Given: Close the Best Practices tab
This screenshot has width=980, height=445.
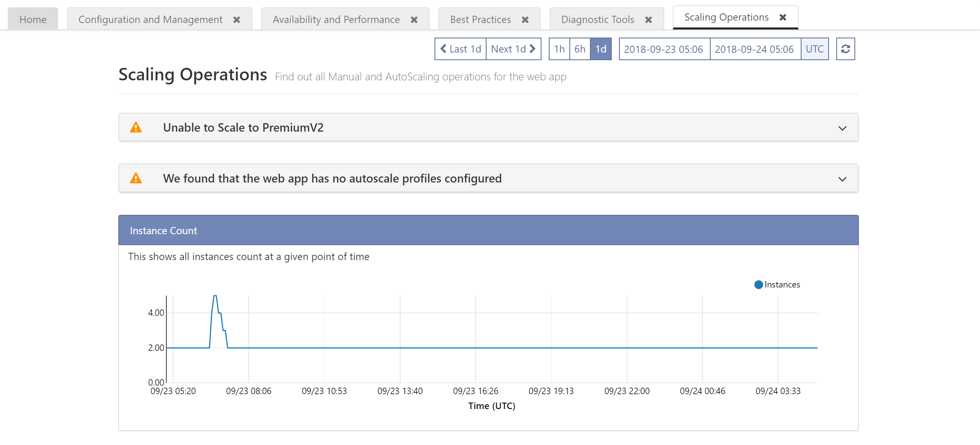Looking at the screenshot, I should 525,20.
